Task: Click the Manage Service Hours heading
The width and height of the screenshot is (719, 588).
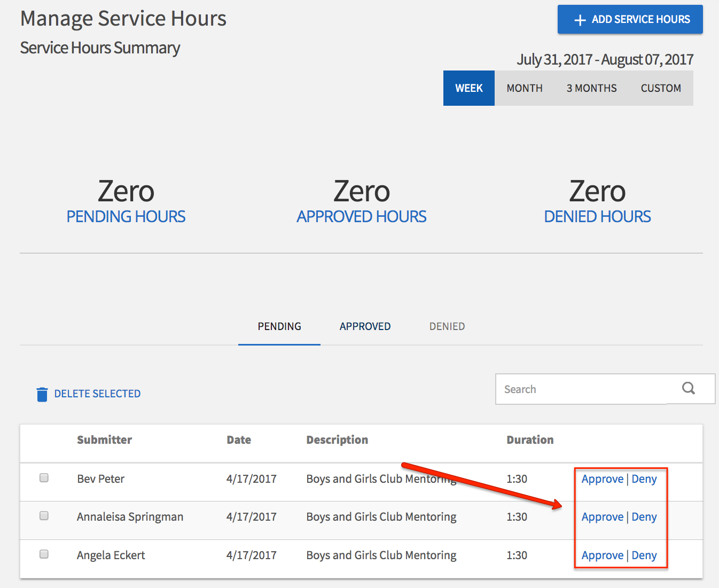Action: [123, 19]
